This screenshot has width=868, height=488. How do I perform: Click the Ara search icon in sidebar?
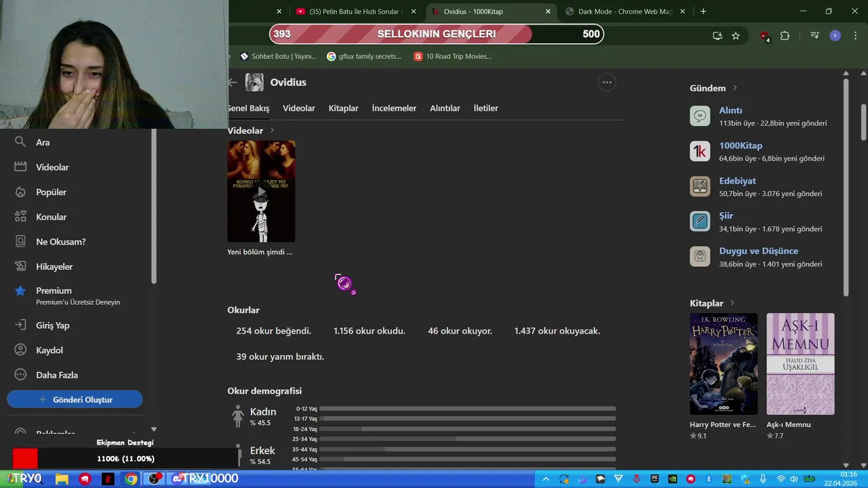point(20,142)
